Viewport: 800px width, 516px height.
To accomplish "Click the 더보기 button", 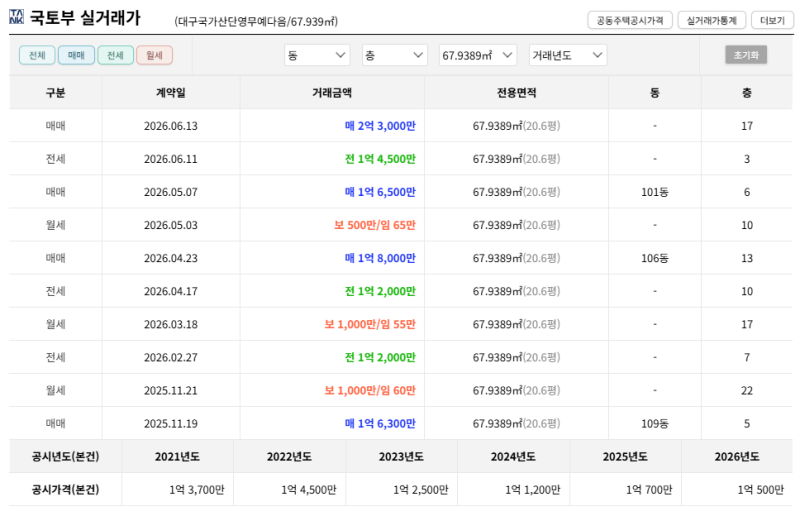I will click(x=772, y=20).
